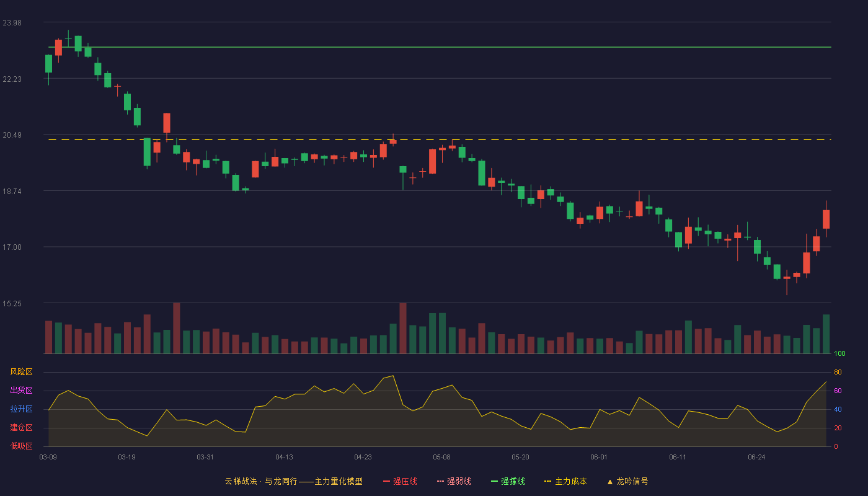Click the 05-08 date label

point(441,457)
